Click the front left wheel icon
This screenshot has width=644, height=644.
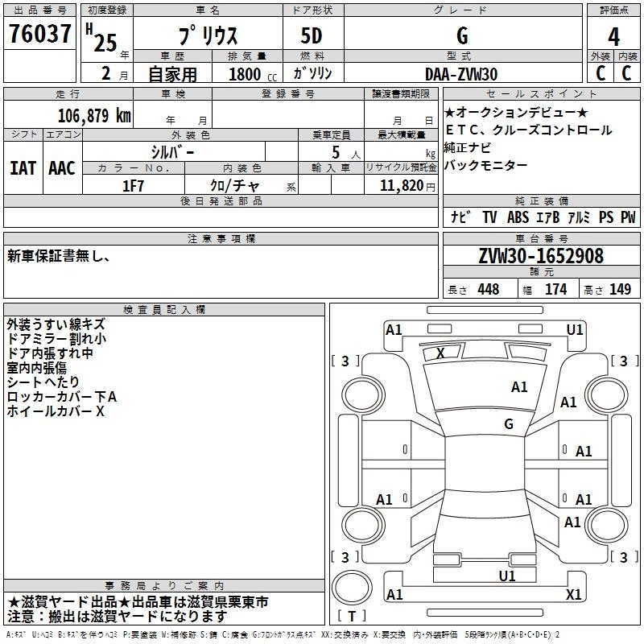[364, 395]
